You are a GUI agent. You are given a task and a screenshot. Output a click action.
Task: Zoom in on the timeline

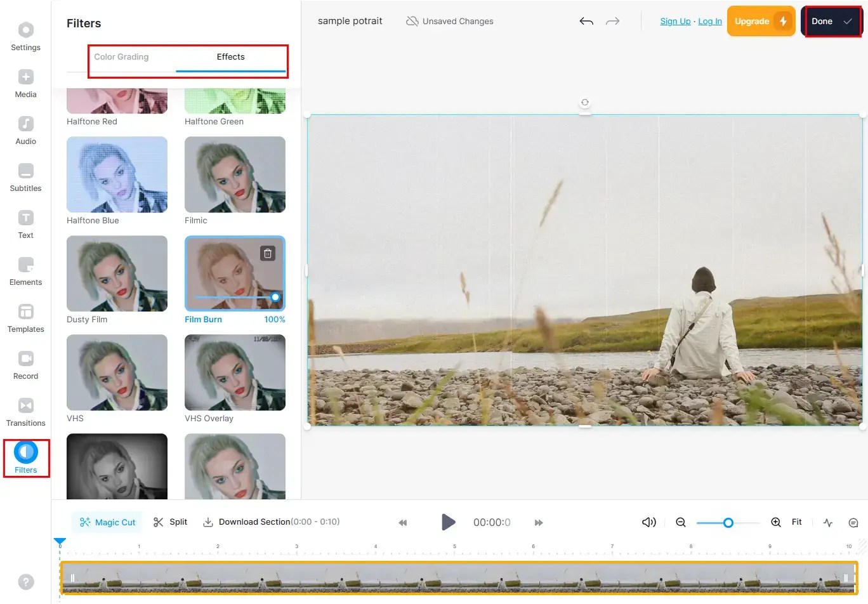pyautogui.click(x=775, y=522)
